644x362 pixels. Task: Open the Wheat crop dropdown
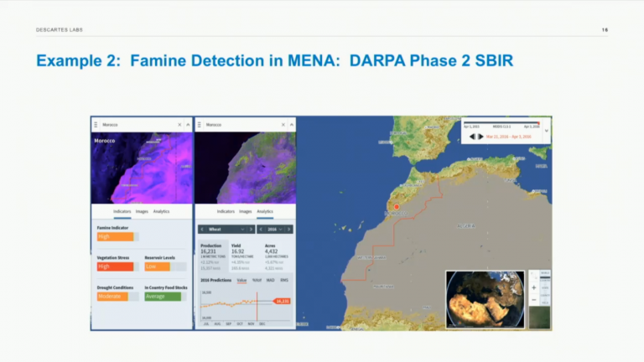click(x=226, y=230)
